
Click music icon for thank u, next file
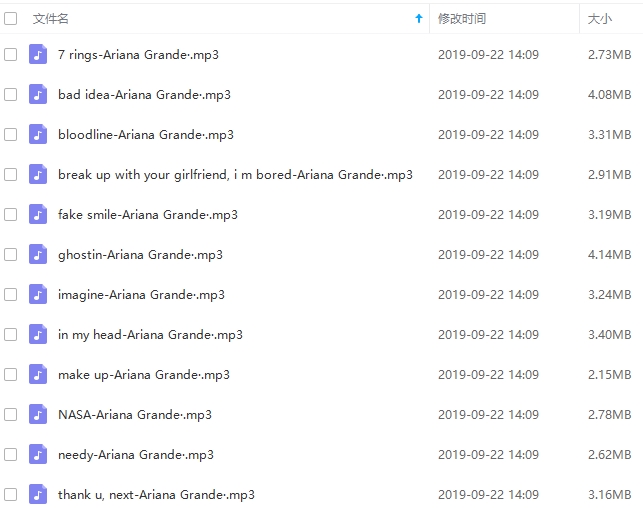click(38, 494)
